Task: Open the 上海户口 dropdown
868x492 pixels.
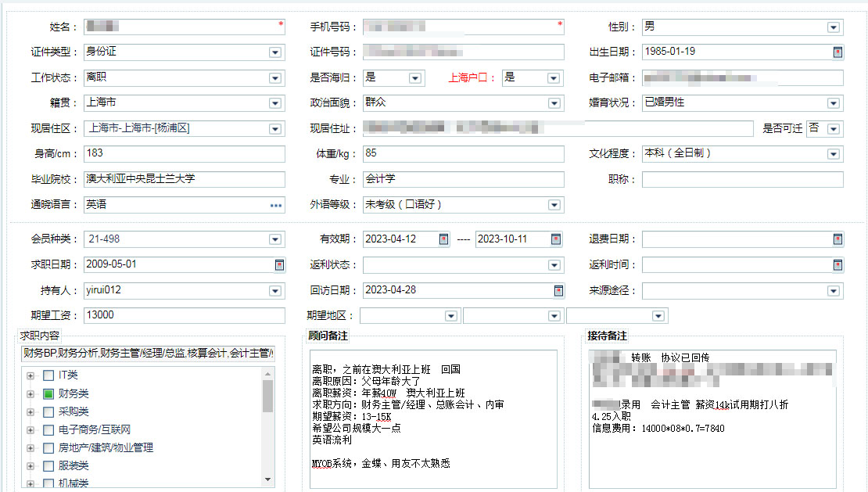Action: [554, 78]
